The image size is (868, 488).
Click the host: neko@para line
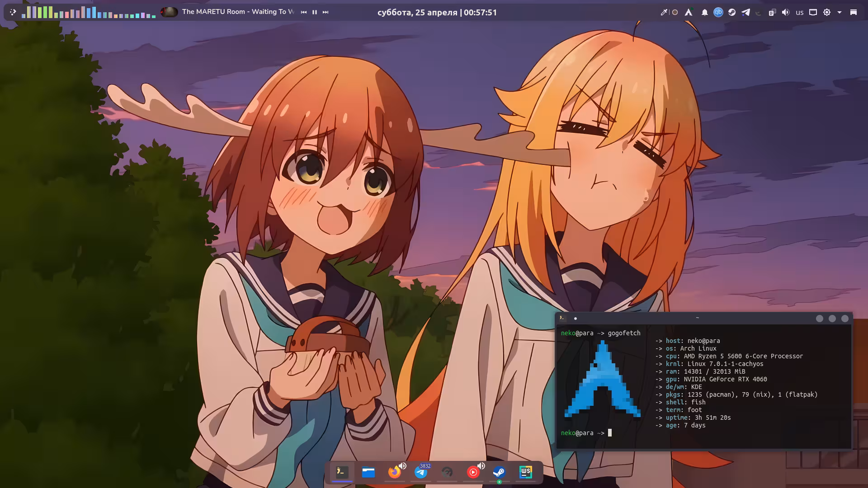688,341
